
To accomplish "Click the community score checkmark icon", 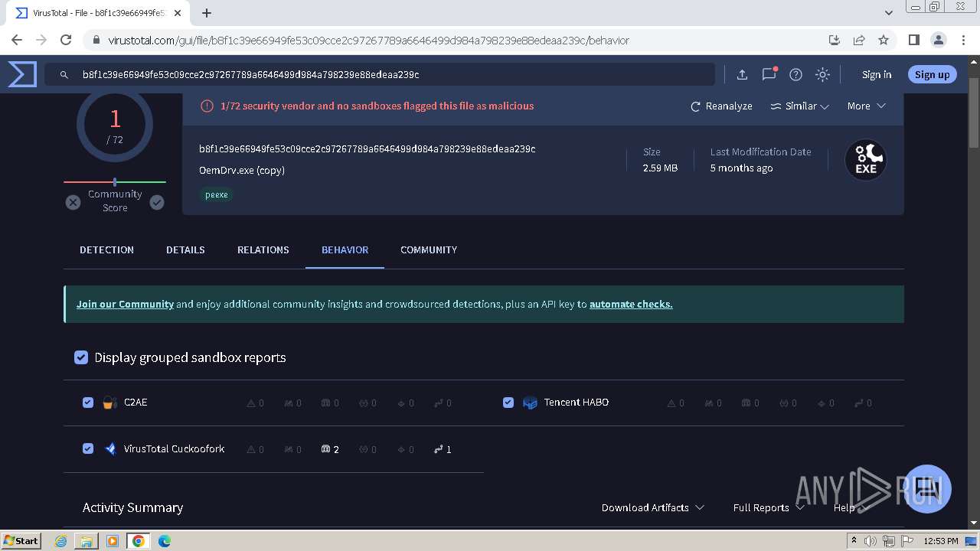I will point(157,202).
